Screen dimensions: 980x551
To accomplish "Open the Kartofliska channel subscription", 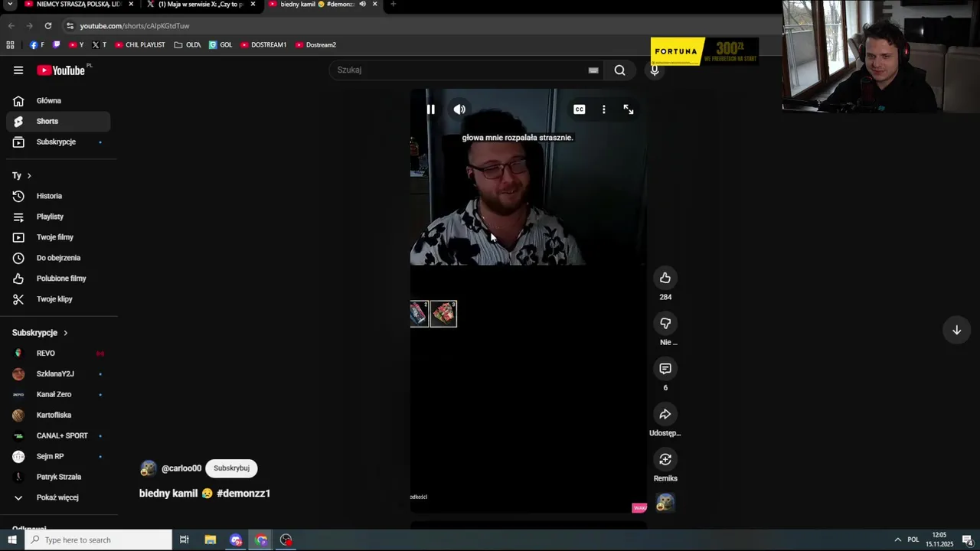I will 58,415.
